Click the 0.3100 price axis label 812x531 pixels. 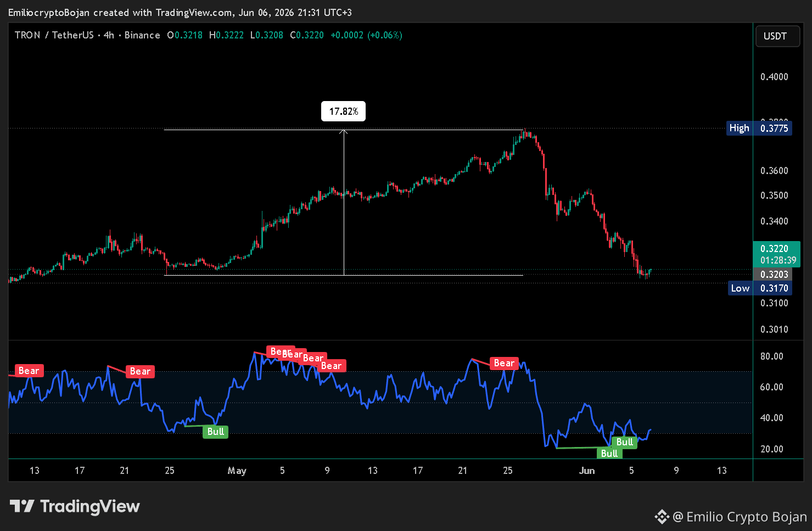tap(774, 303)
